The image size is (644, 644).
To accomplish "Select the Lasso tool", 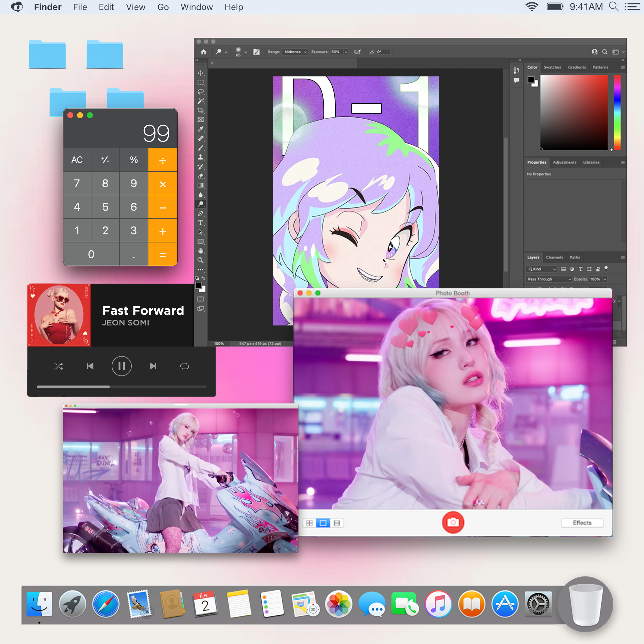I will point(200,92).
